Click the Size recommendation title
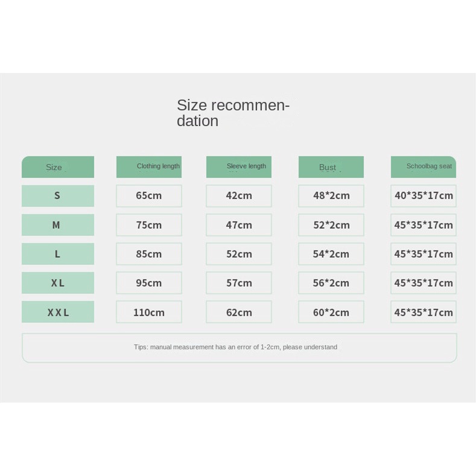The width and height of the screenshot is (476, 476). point(233,113)
